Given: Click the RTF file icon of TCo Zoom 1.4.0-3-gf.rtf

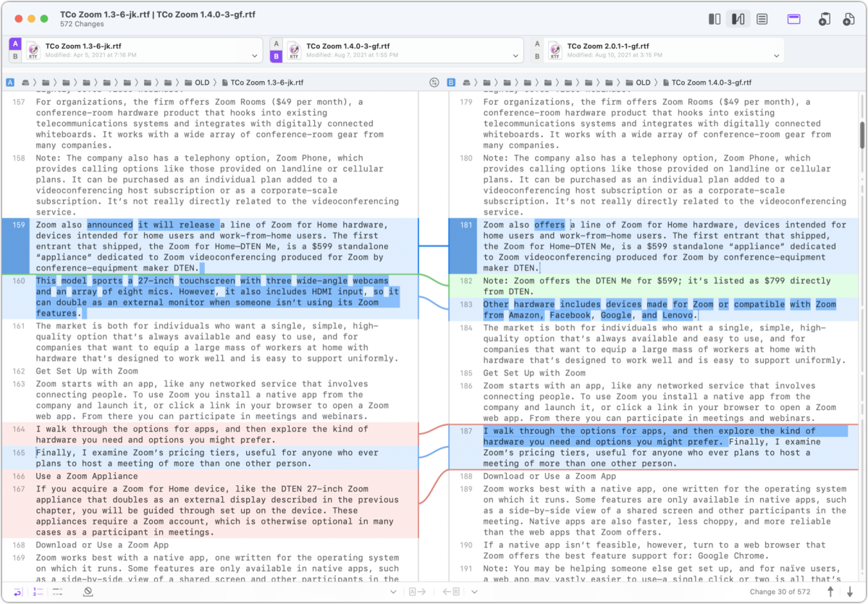Looking at the screenshot, I should tap(293, 51).
